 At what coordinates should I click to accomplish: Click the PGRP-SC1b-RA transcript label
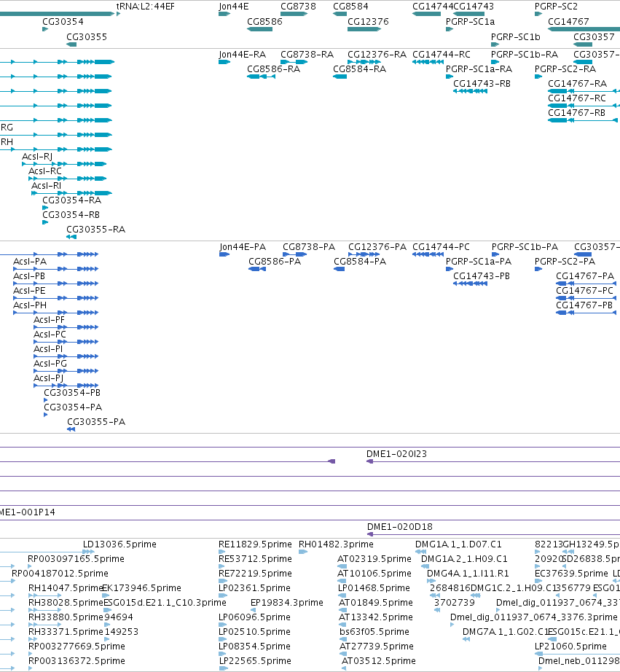click(525, 55)
